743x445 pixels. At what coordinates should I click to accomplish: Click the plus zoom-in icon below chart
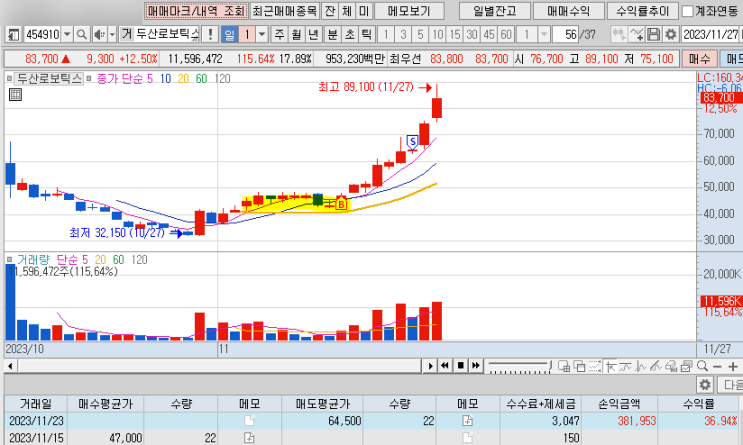coord(733,366)
